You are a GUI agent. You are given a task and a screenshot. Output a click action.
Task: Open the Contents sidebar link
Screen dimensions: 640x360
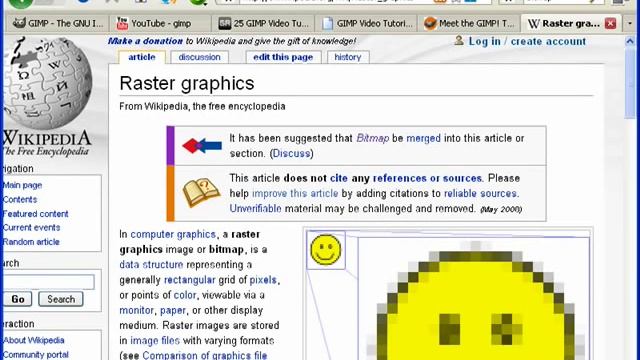click(20, 200)
